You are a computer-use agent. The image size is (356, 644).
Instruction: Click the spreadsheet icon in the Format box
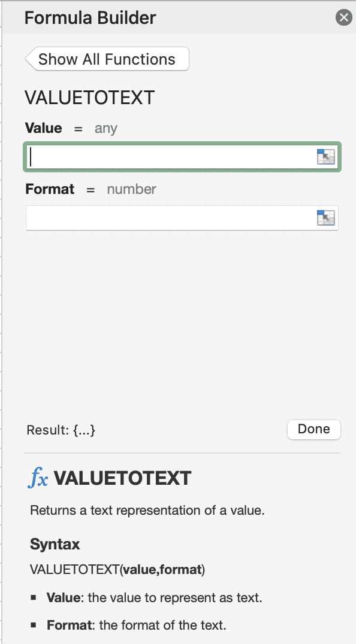coord(325,217)
